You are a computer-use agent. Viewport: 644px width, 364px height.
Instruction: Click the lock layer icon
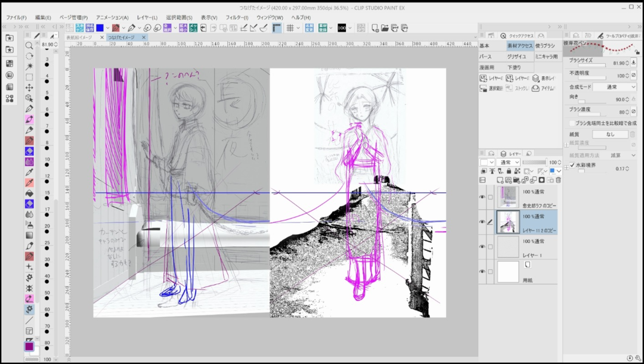(x=508, y=172)
